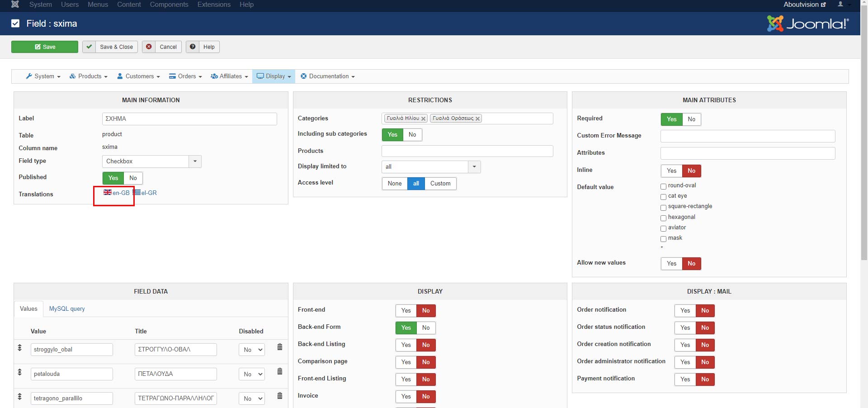Click the question mark Help icon
Screen dimensions: 868x408
click(x=193, y=47)
